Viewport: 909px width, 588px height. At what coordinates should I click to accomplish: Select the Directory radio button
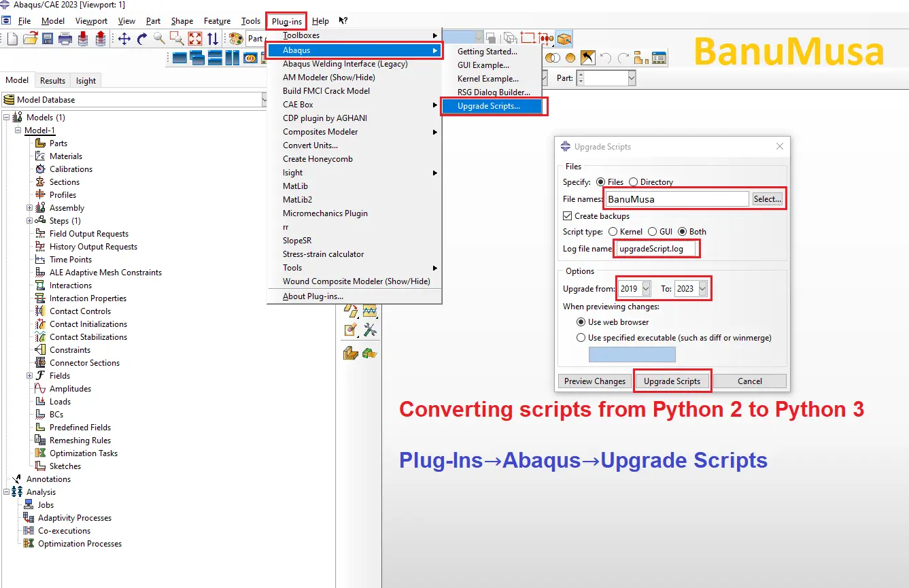[x=634, y=182]
